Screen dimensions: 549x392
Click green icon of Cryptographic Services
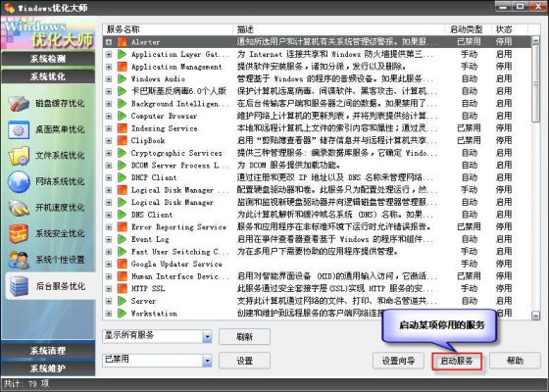tap(123, 153)
